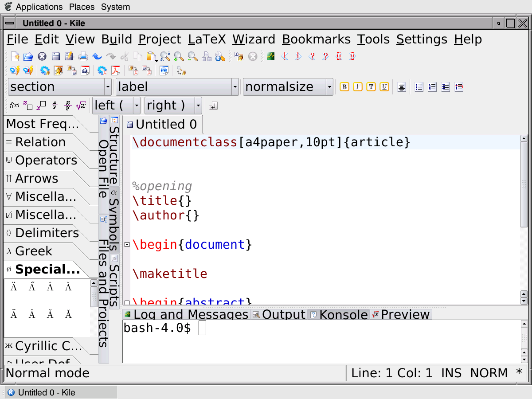Open the section dropdown arrow
Viewport: 532px width, 399px height.
tap(108, 87)
